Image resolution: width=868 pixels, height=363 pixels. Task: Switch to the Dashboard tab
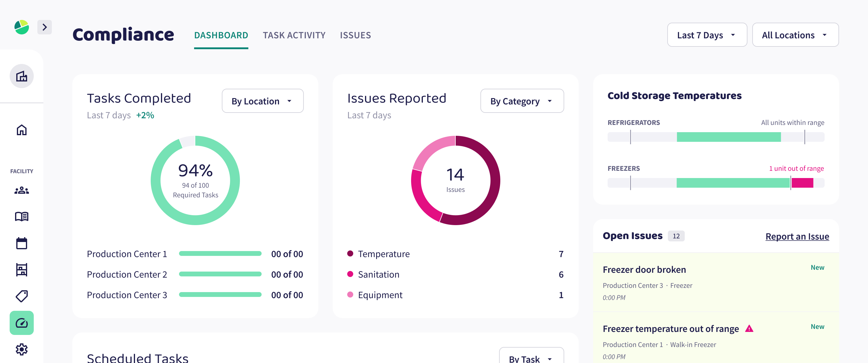tap(221, 35)
